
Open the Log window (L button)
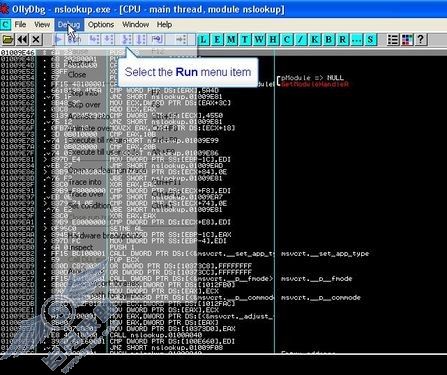coord(203,40)
